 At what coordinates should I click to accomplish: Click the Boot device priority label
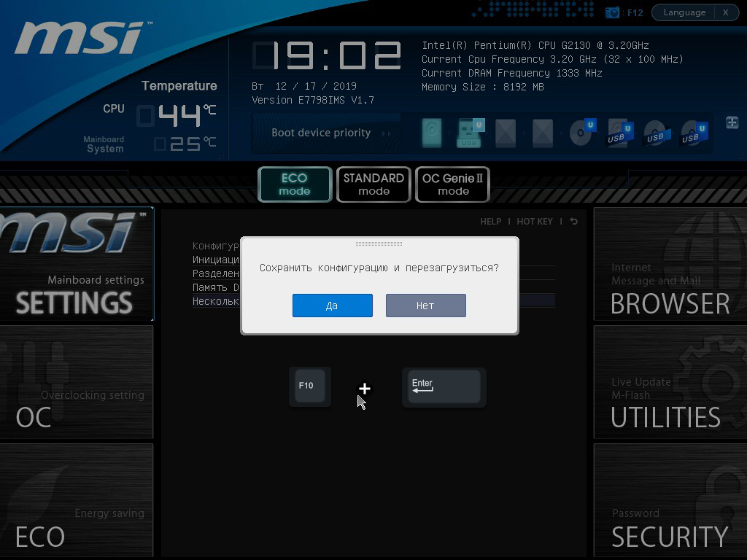click(x=321, y=133)
